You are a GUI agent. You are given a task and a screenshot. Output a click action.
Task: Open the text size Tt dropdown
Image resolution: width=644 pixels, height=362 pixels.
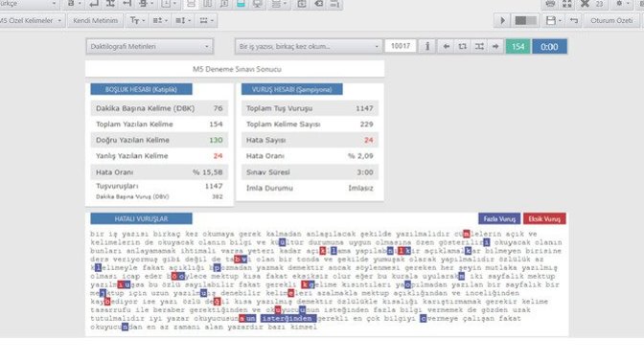(x=137, y=20)
